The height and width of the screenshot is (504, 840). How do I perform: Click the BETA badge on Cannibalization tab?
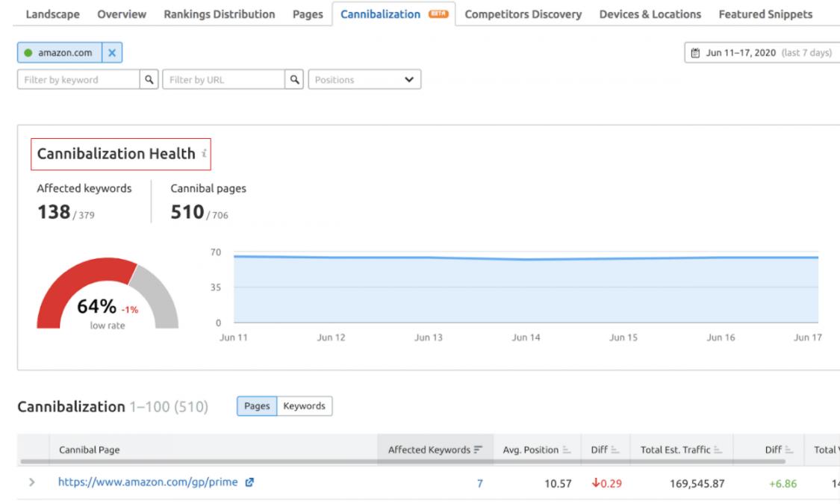[x=438, y=14]
